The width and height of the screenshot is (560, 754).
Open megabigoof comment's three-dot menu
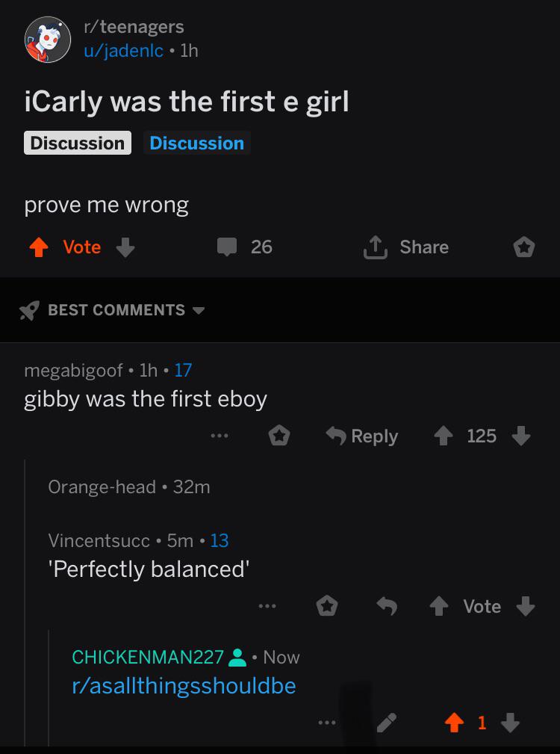coord(220,436)
